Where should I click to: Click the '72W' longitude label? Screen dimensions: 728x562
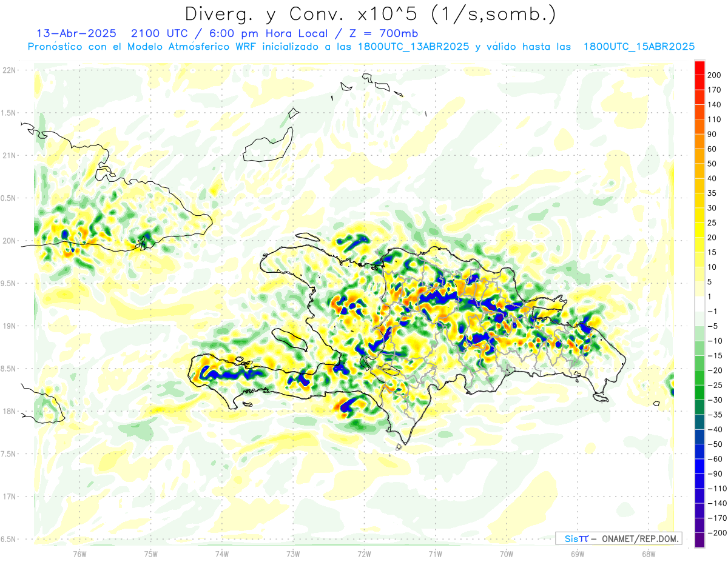pyautogui.click(x=364, y=553)
